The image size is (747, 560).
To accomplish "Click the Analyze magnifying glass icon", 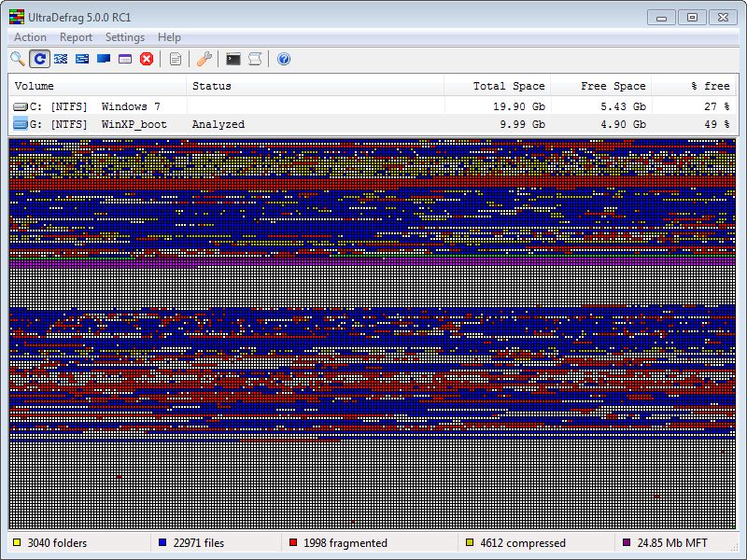I will tap(17, 59).
